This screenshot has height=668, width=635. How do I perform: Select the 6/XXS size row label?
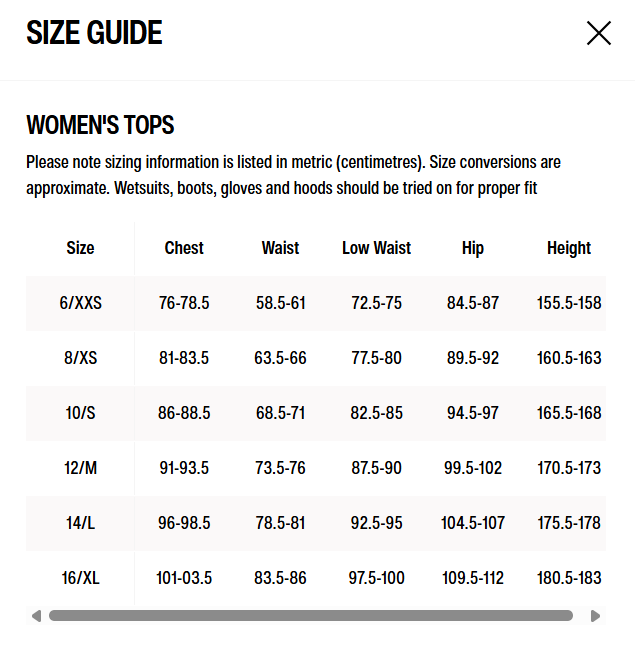pos(80,303)
